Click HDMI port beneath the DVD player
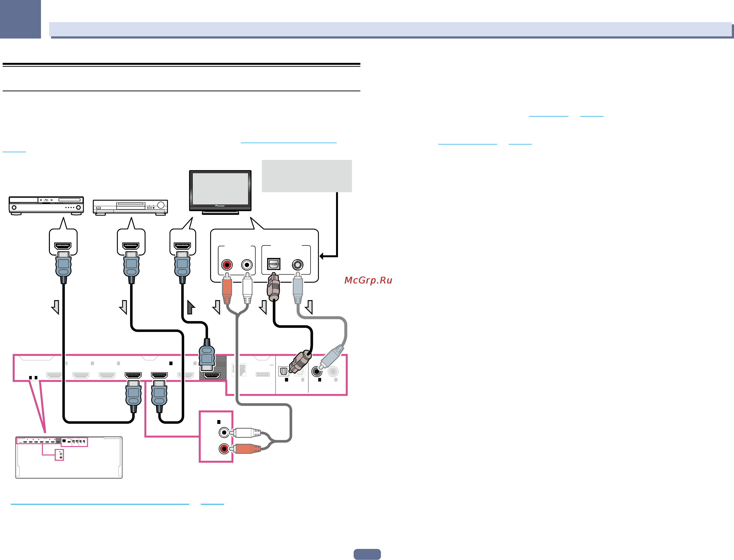The image size is (734, 560). coord(131,246)
